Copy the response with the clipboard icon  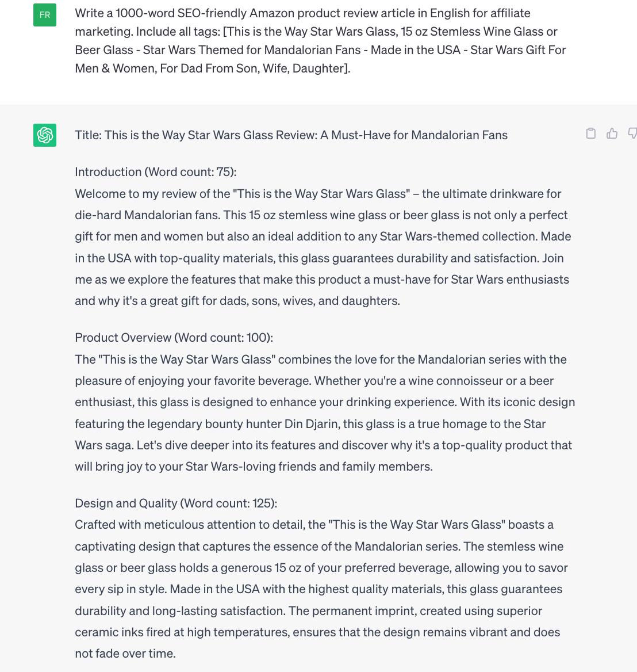pyautogui.click(x=591, y=133)
